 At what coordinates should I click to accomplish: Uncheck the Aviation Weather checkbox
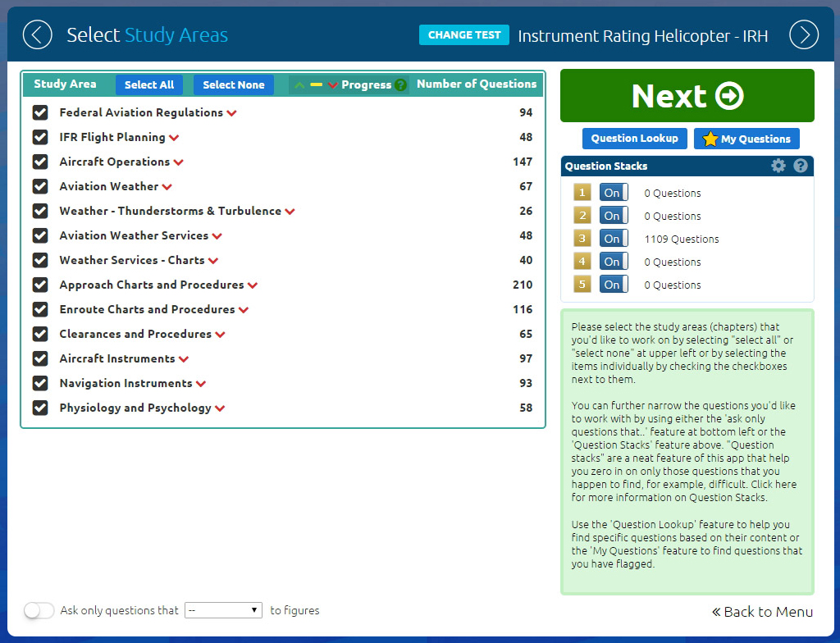(40, 186)
